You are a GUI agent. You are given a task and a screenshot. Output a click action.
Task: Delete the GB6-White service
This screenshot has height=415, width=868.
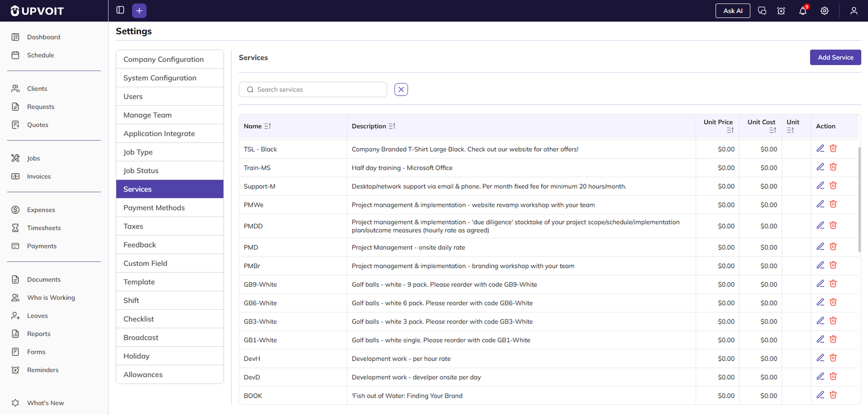tap(833, 302)
